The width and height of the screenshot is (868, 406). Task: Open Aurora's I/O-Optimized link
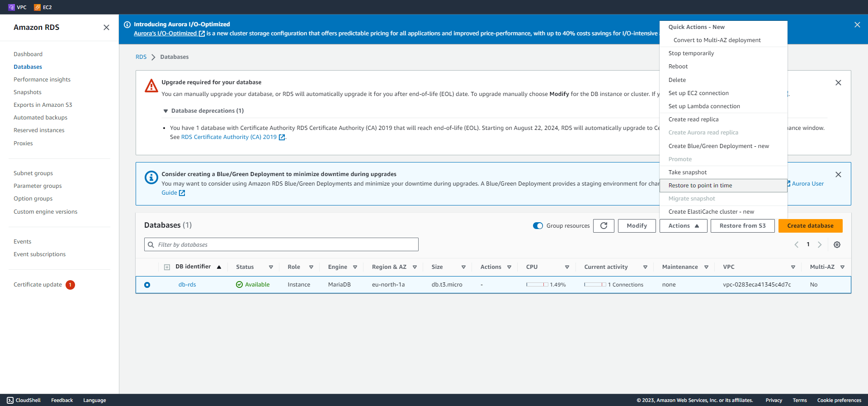(169, 33)
